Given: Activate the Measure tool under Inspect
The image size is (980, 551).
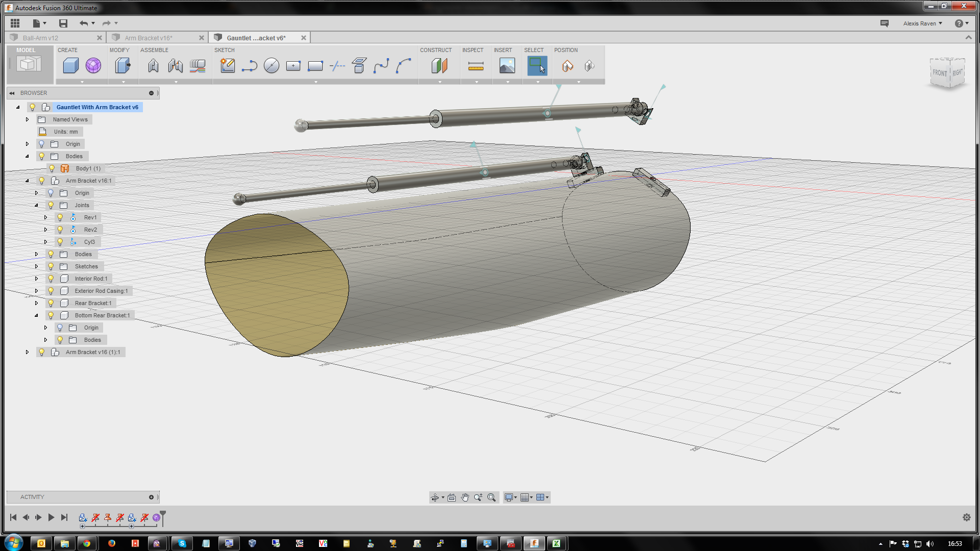Looking at the screenshot, I should tap(475, 65).
